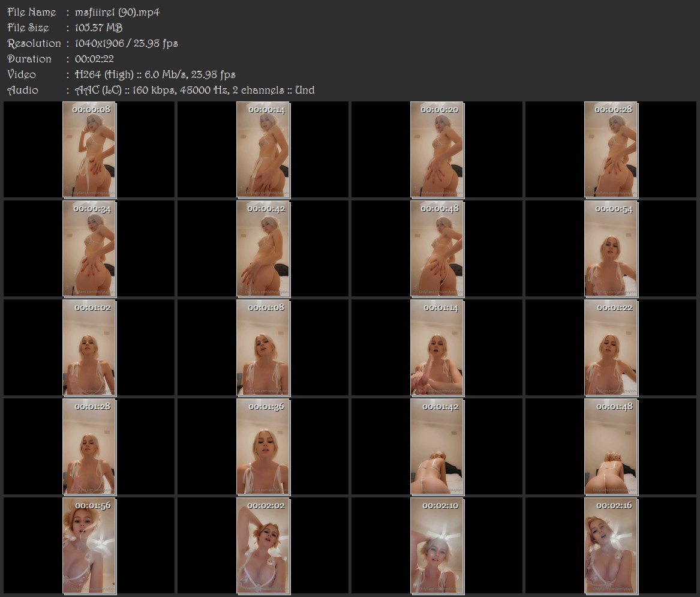Viewport: 700px width, 597px height.
Task: Click the "Audio" label
Action: pyautogui.click(x=23, y=90)
